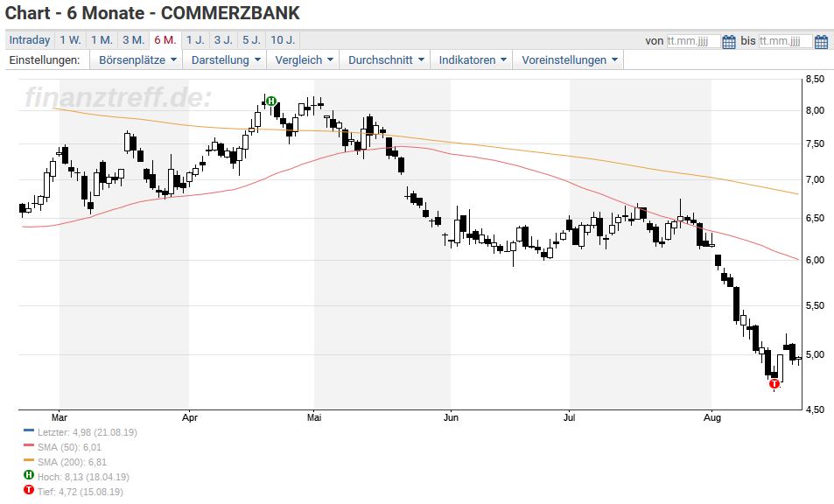Screen dimensions: 834x504
Task: Click the 'Tief: 4,72 (15.08.19)' legend text
Action: [x=80, y=492]
